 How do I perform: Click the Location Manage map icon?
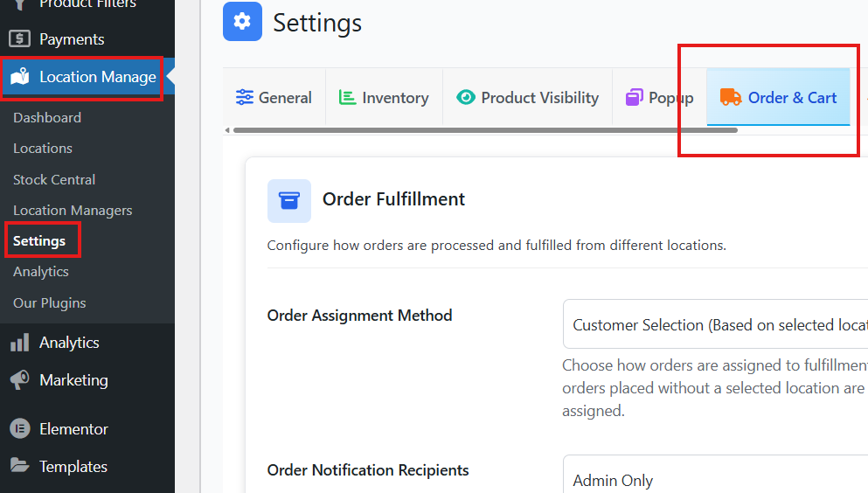19,77
